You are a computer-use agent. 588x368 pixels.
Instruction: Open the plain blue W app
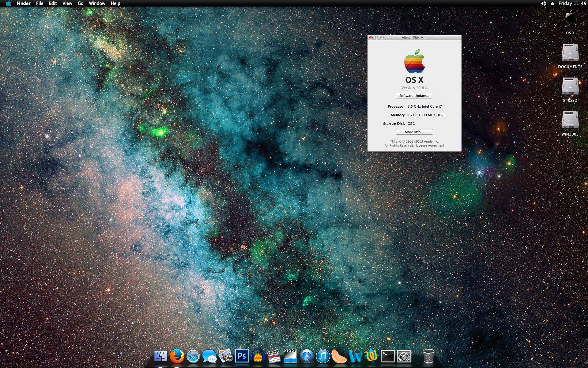point(355,357)
